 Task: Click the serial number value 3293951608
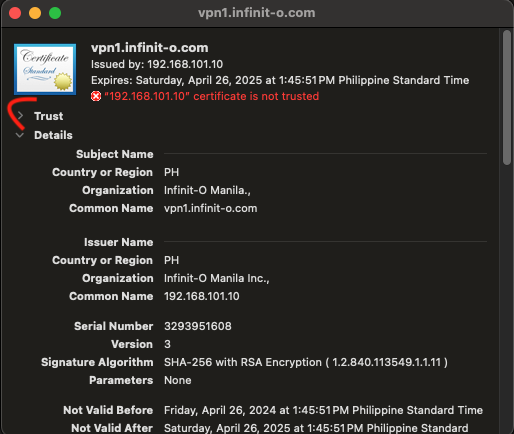198,326
